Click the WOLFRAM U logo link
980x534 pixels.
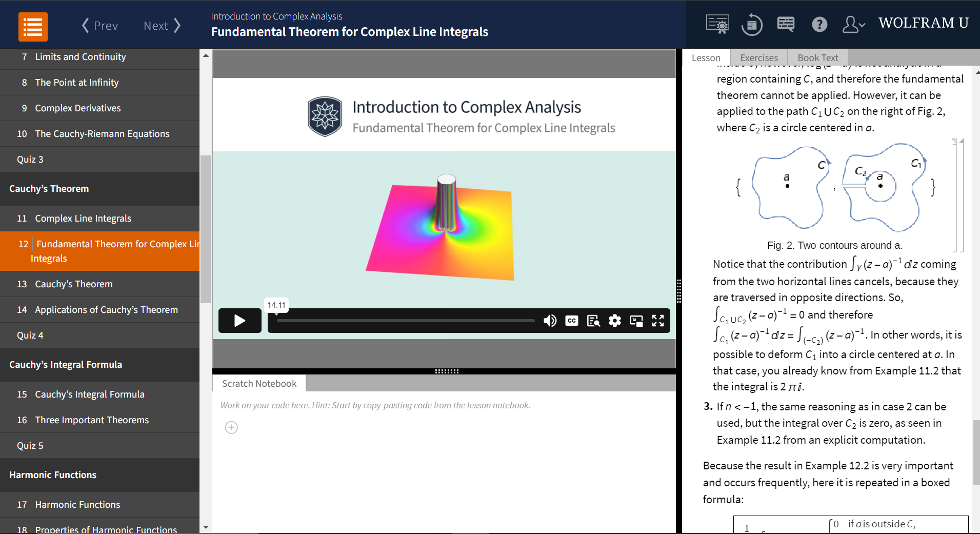click(x=923, y=23)
